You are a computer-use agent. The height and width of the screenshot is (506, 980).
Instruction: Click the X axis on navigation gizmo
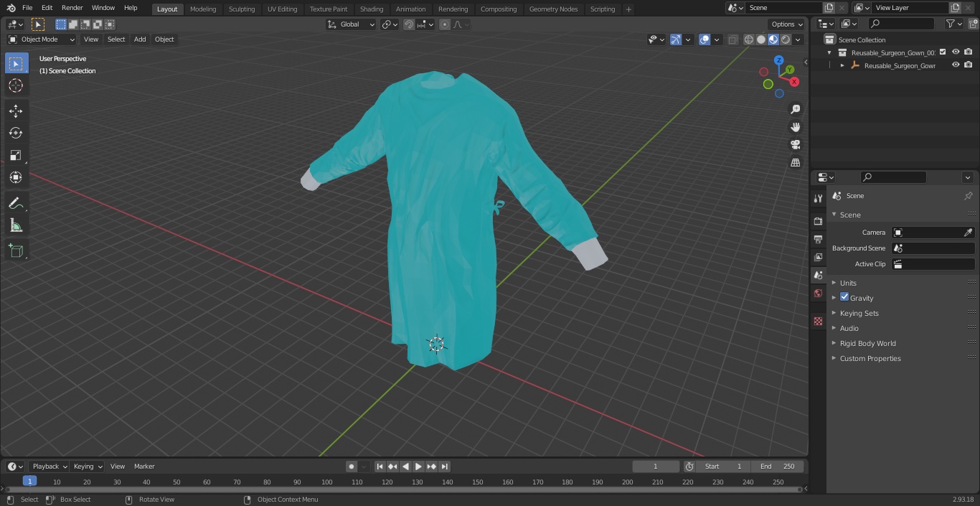794,82
